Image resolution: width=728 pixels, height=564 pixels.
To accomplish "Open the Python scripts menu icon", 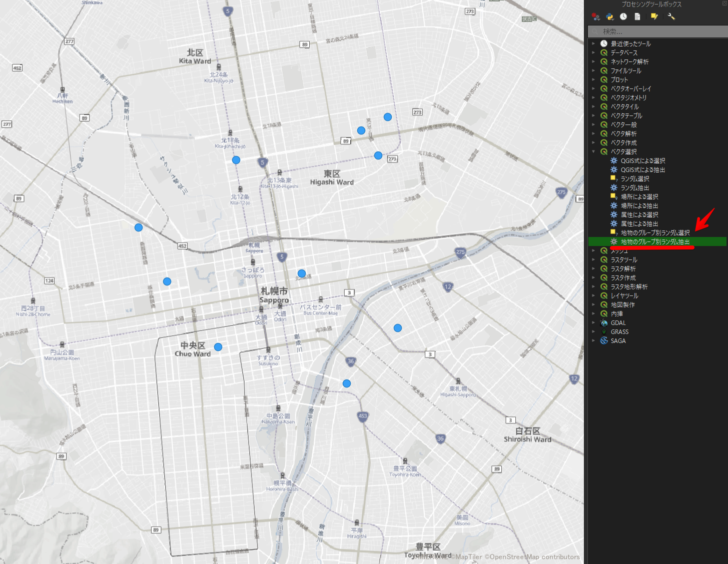I will click(609, 16).
